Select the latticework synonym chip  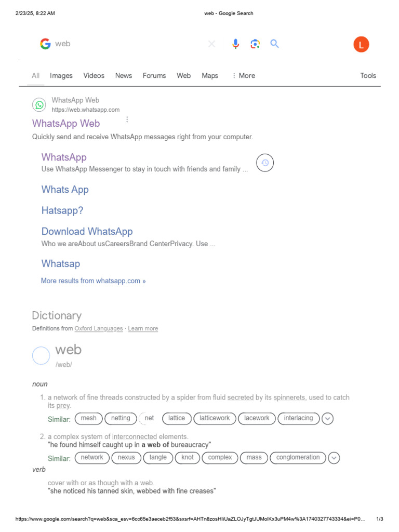click(x=215, y=418)
